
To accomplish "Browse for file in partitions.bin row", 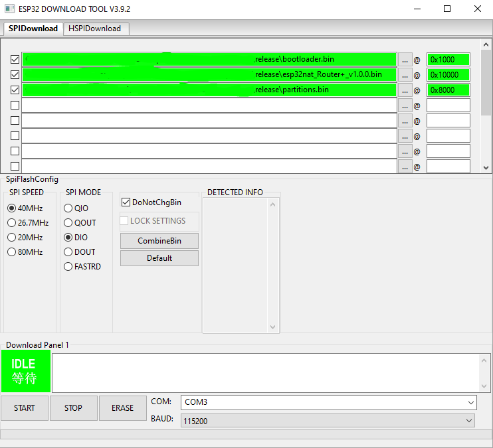I will [405, 90].
